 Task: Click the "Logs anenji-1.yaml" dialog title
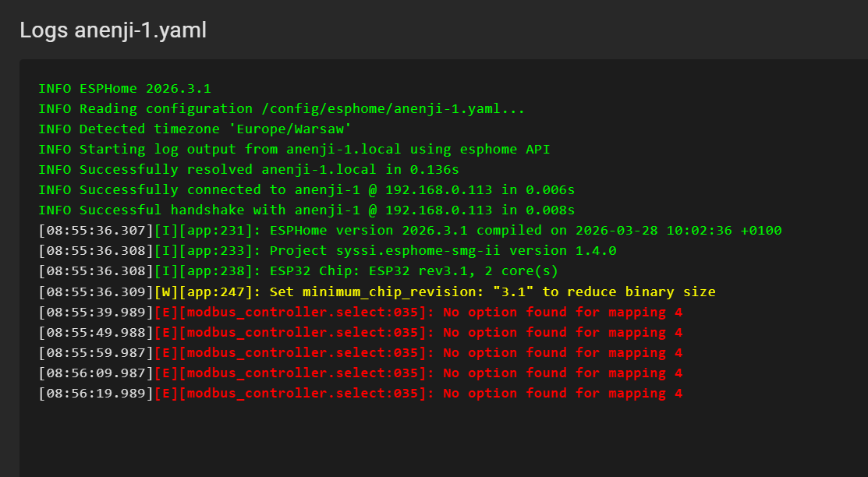point(113,30)
